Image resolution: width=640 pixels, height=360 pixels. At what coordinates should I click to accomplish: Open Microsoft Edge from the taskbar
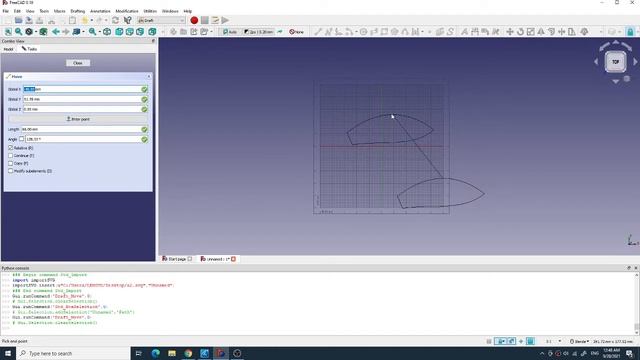[x=156, y=353]
